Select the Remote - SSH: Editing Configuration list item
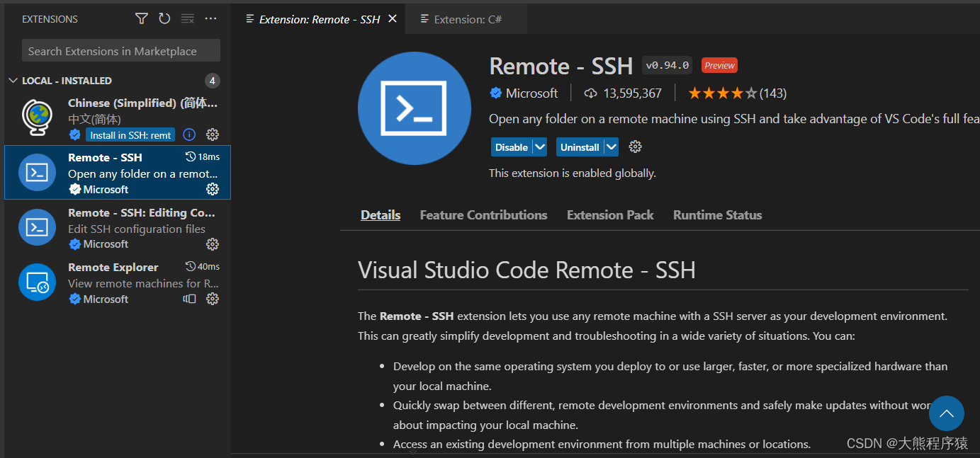 pos(118,227)
